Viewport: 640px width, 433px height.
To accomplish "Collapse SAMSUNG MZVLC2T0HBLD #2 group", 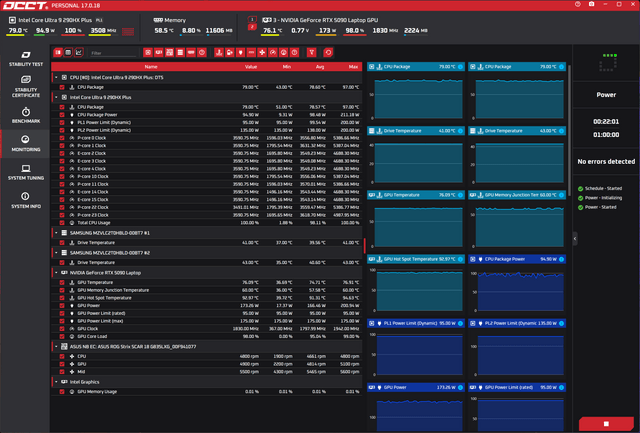I will [x=56, y=253].
